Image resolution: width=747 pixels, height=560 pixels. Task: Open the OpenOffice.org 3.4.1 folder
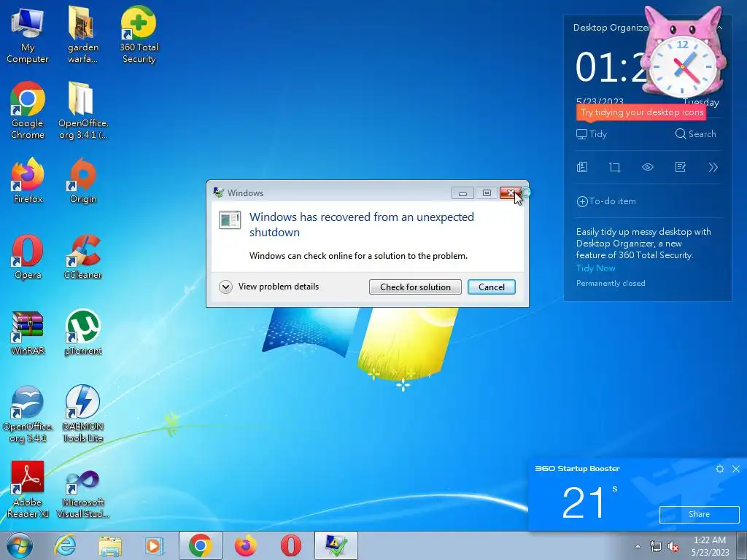[x=83, y=111]
